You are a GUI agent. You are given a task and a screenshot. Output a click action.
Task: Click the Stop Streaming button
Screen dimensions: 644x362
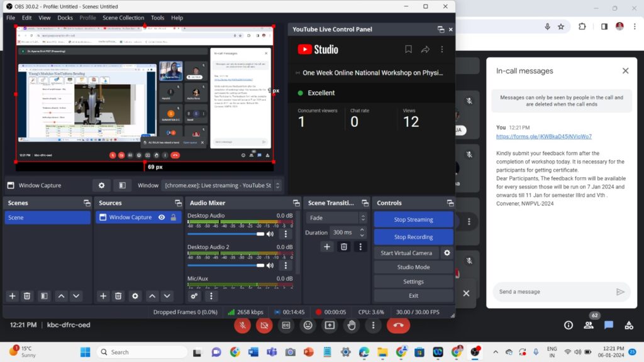(413, 219)
